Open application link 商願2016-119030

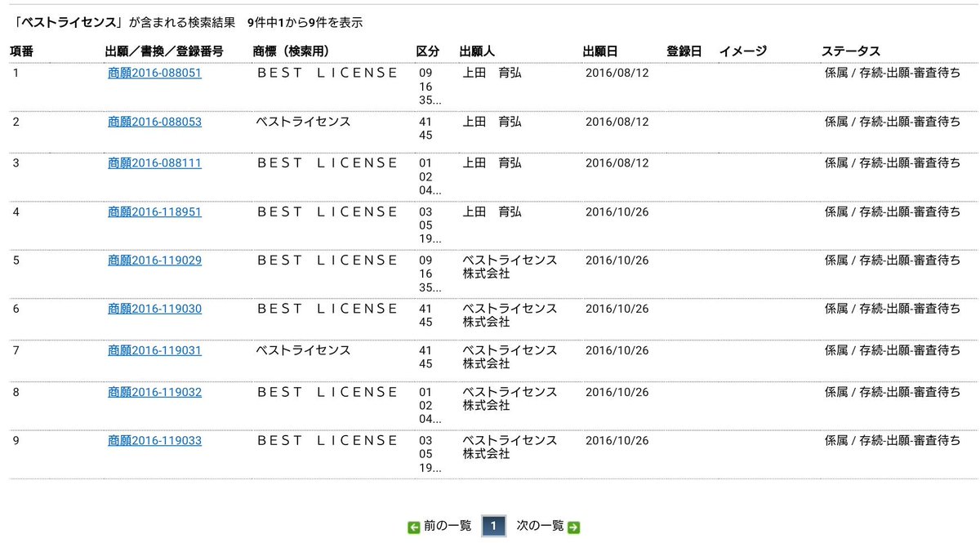154,309
